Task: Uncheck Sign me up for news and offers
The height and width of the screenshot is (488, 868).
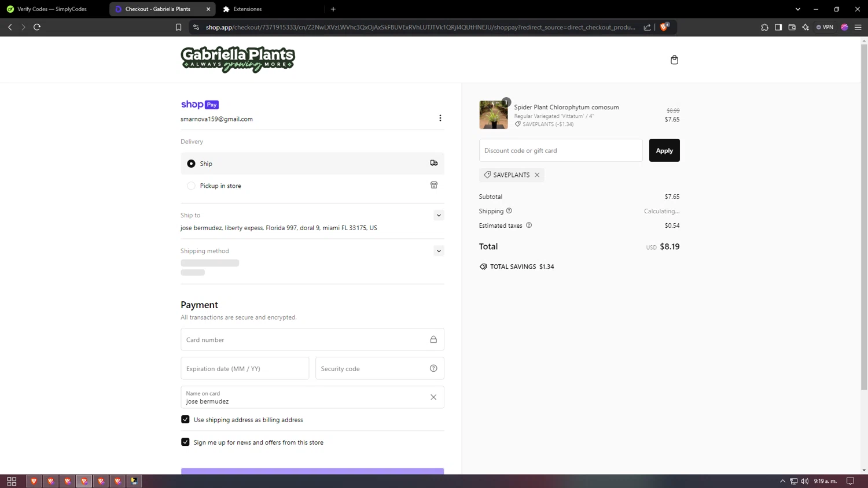Action: click(185, 442)
